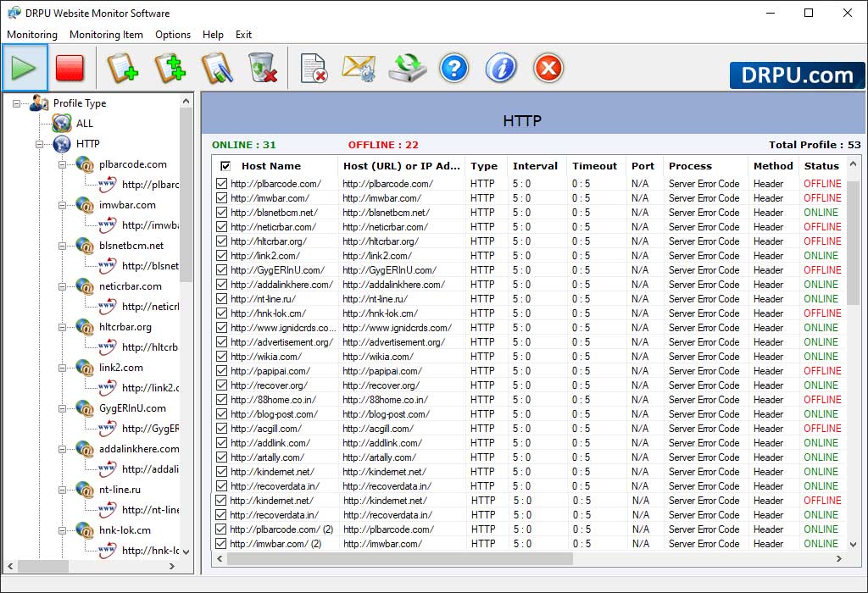Start monitoring with the green play button
Viewport: 868px width, 593px height.
25,68
